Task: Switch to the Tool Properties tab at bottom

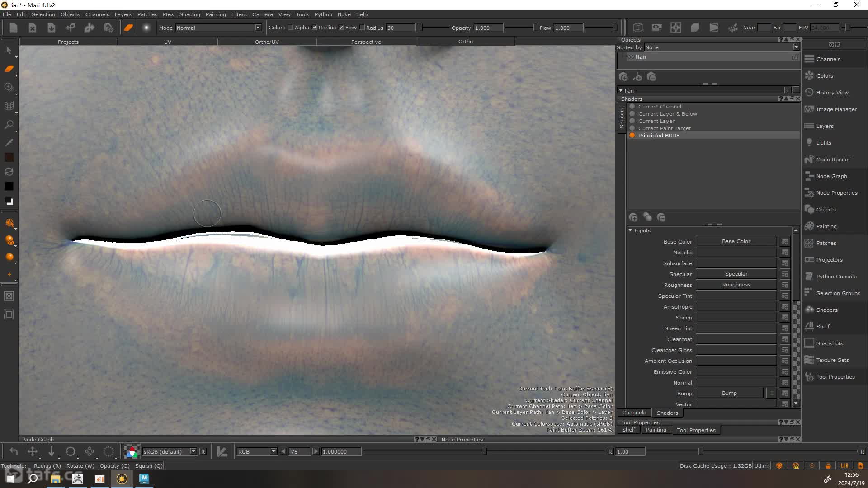Action: pyautogui.click(x=696, y=430)
